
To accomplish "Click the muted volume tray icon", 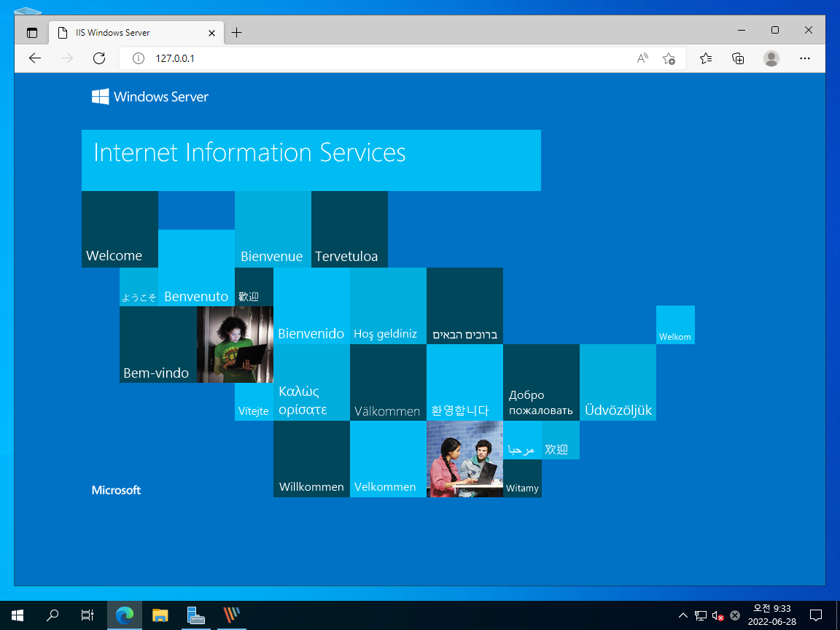I will pos(717,615).
